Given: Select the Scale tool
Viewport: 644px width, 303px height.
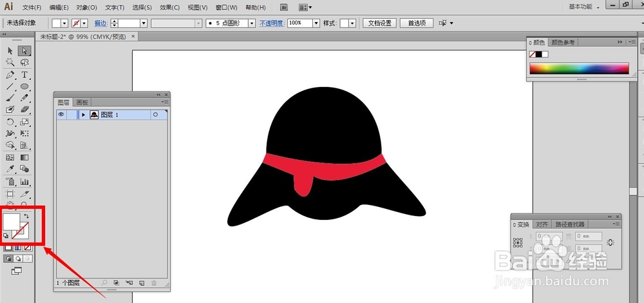Looking at the screenshot, I should point(24,122).
